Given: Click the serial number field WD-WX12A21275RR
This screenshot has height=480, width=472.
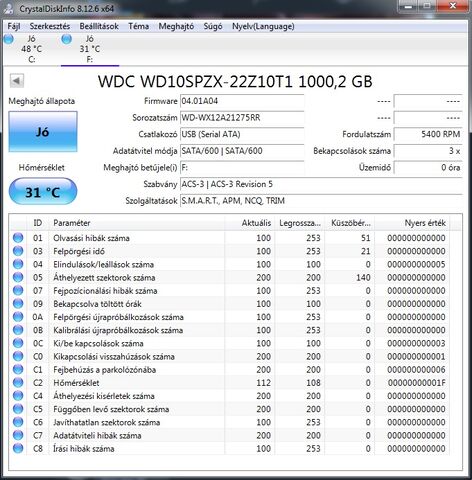Looking at the screenshot, I should coord(242,118).
